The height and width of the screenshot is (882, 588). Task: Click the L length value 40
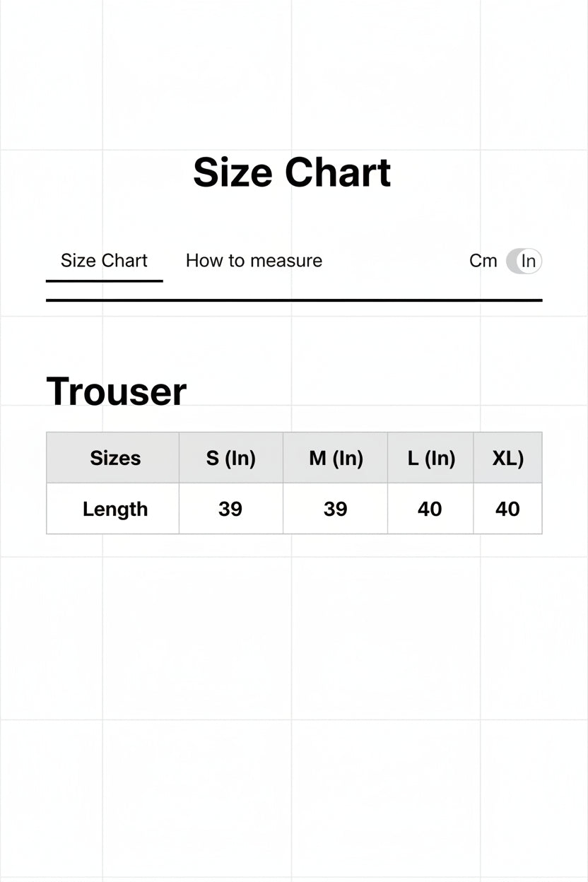point(431,509)
